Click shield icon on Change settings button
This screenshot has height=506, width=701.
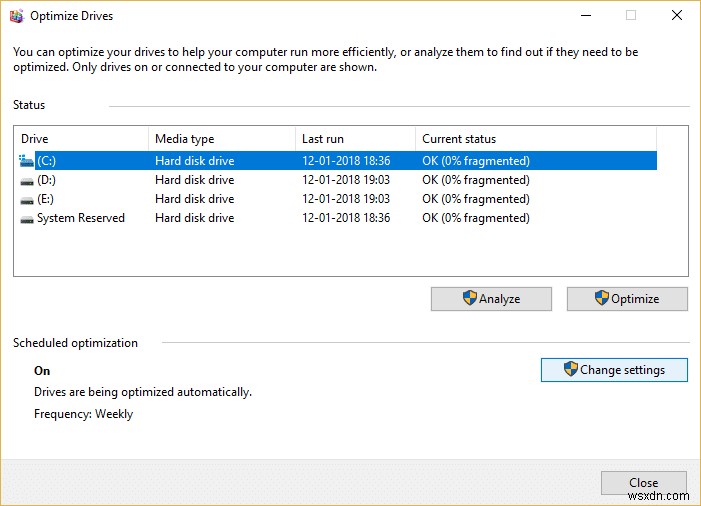coord(571,369)
